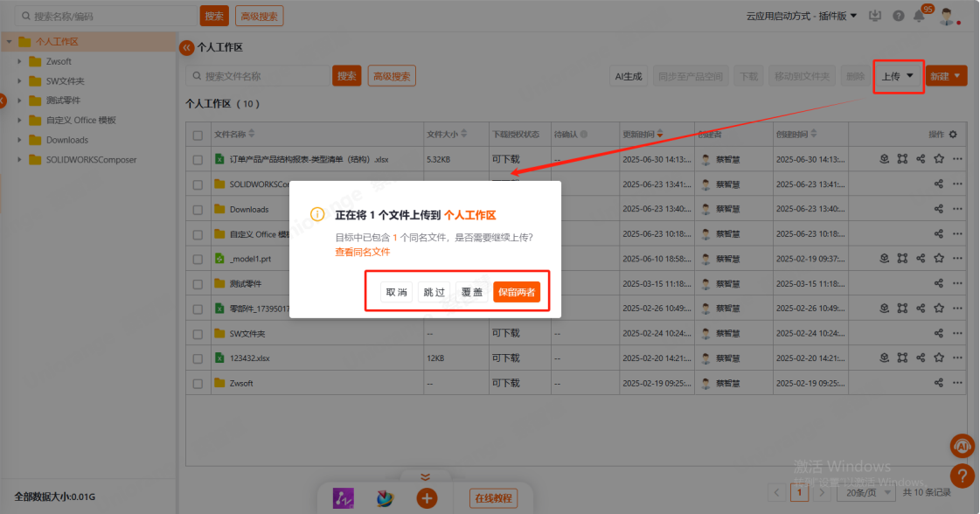Tick checkbox for 自定义 Office 模板 table row
980x514 pixels.
pyautogui.click(x=198, y=234)
